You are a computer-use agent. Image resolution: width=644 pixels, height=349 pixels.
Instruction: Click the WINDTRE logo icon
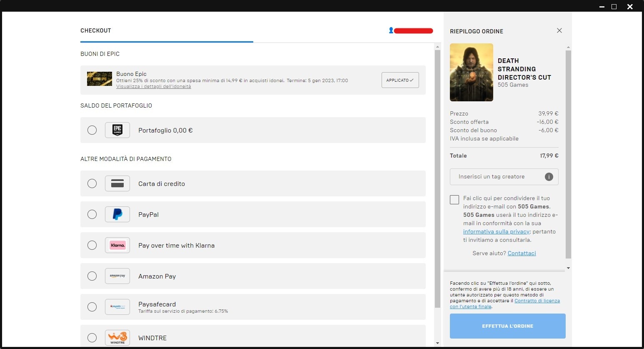tap(117, 338)
